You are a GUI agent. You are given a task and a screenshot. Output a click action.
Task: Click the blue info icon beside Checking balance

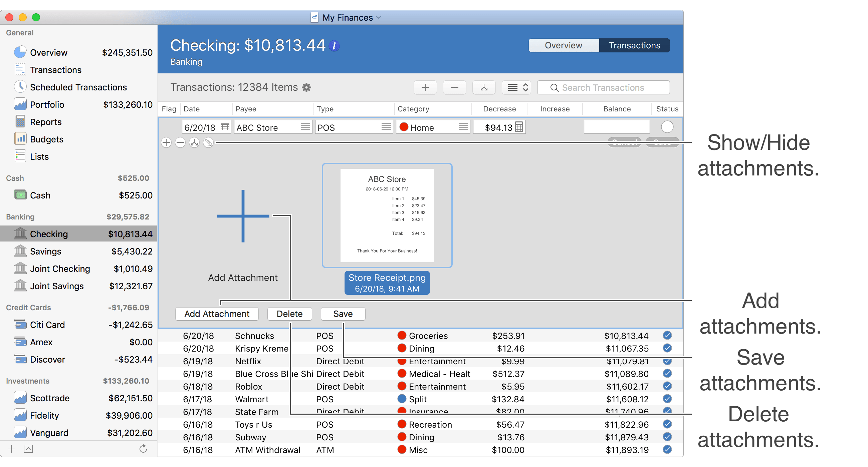pyautogui.click(x=334, y=46)
